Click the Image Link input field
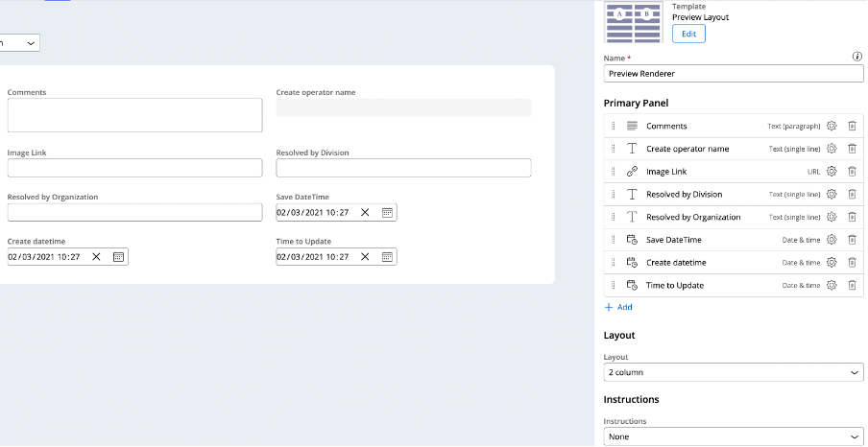The width and height of the screenshot is (868, 447). pos(134,168)
